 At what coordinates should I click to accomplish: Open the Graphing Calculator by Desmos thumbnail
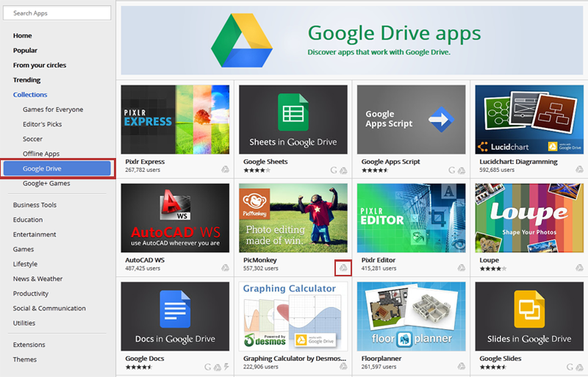pos(293,316)
